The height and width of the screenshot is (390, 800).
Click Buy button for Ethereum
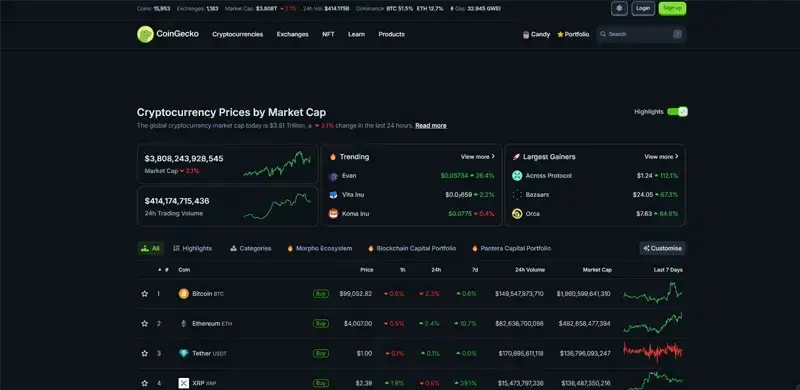coord(320,324)
